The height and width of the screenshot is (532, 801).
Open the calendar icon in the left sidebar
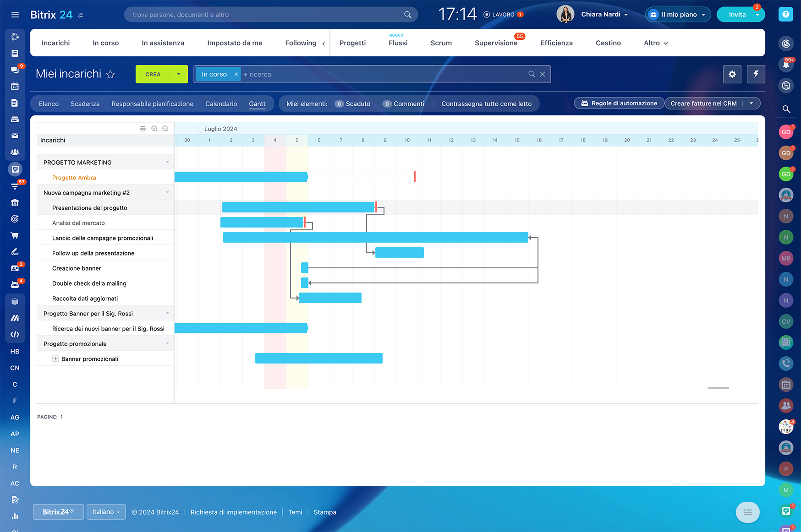[15, 86]
